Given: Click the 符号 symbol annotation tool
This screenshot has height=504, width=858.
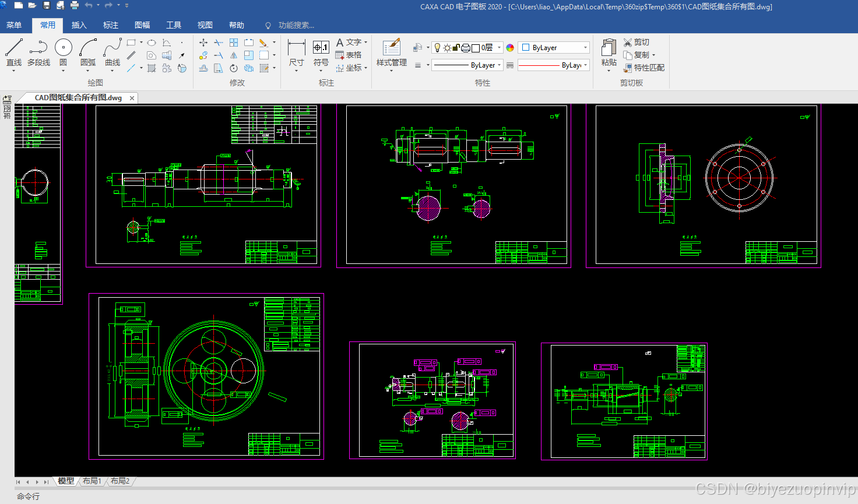Looking at the screenshot, I should 321,52.
